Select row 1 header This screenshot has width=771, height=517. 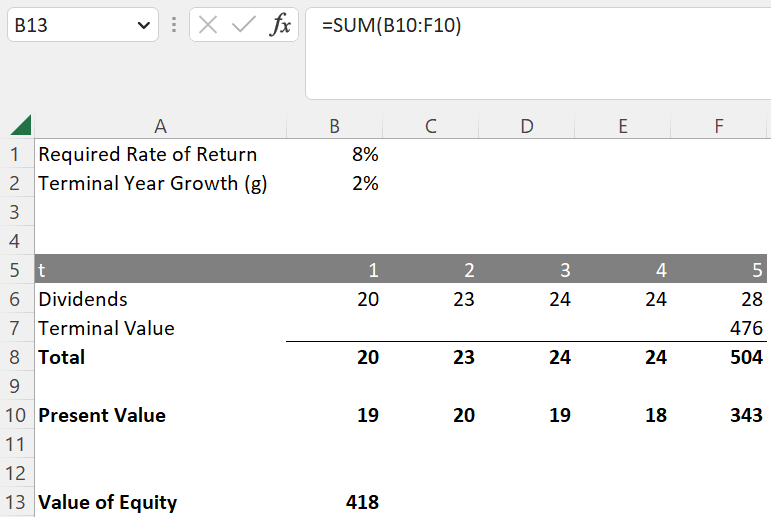click(15, 154)
